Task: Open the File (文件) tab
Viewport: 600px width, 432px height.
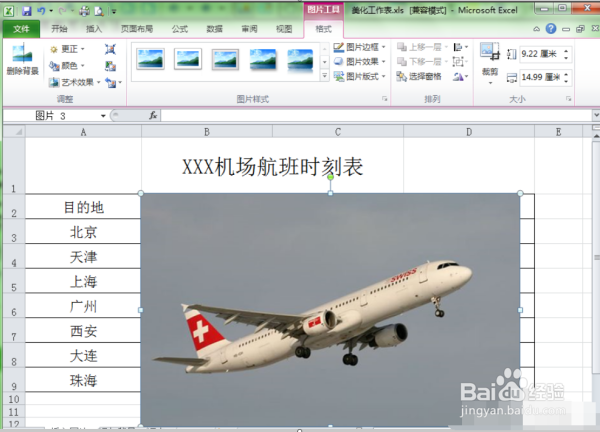Action: 21,29
